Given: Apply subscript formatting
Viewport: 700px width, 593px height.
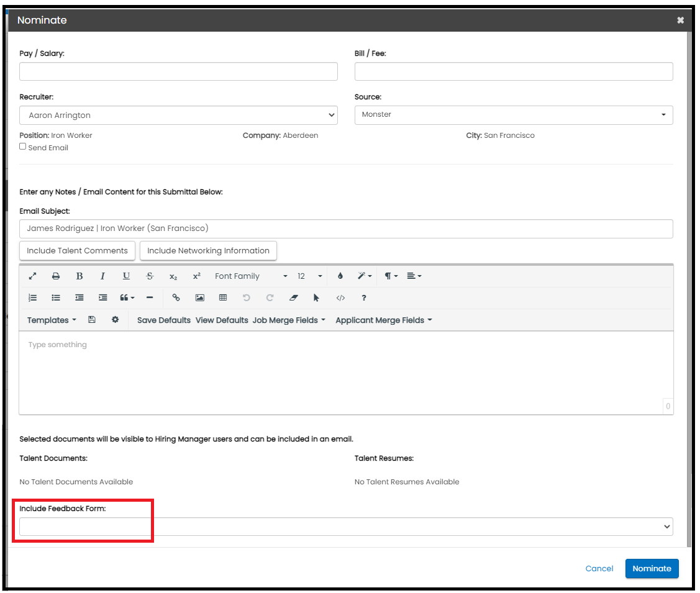Looking at the screenshot, I should pos(173,277).
